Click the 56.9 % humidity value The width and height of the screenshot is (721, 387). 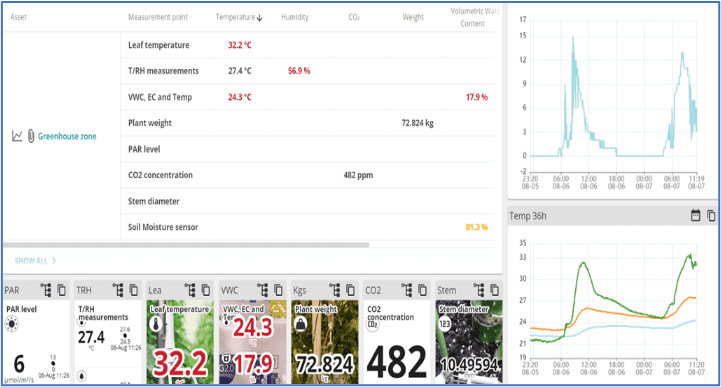299,71
